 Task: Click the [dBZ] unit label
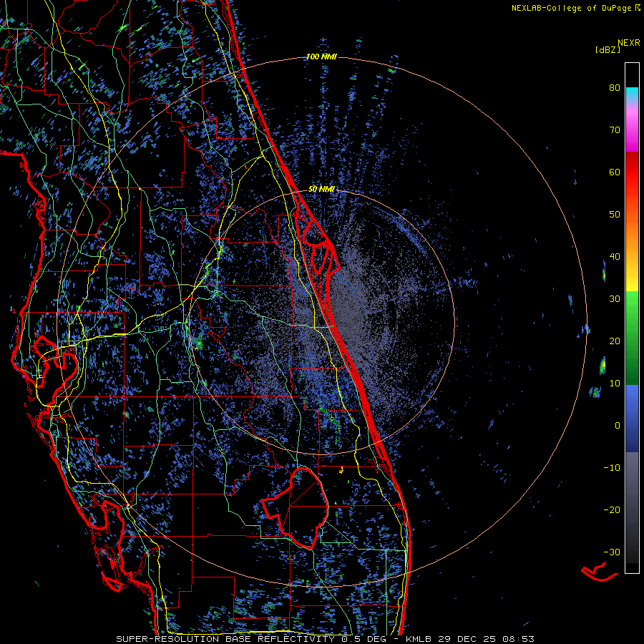608,50
